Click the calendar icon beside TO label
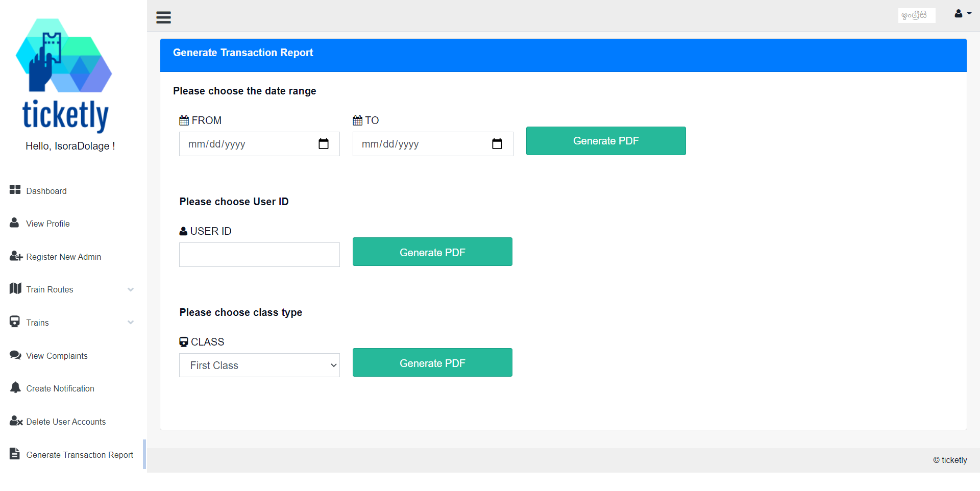The height and width of the screenshot is (491, 980). (x=358, y=120)
